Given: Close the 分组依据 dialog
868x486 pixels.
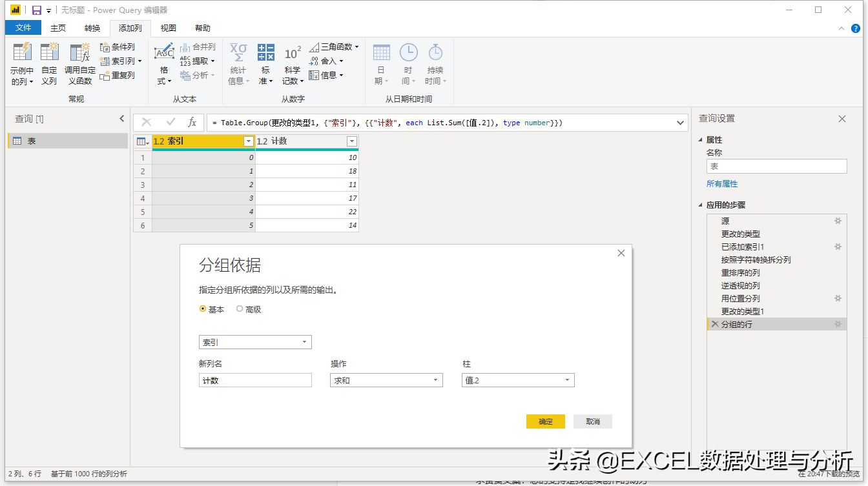Looking at the screenshot, I should coord(621,253).
